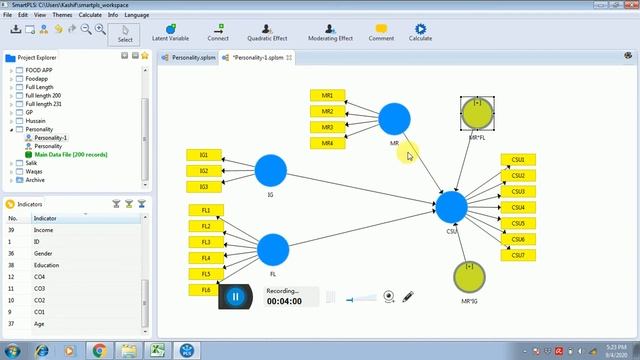Toggle the recorder webcam icon
The image size is (640, 360).
(x=389, y=296)
